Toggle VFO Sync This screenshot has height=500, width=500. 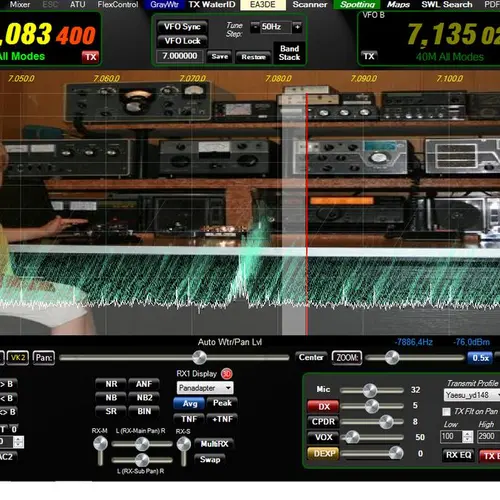point(182,27)
